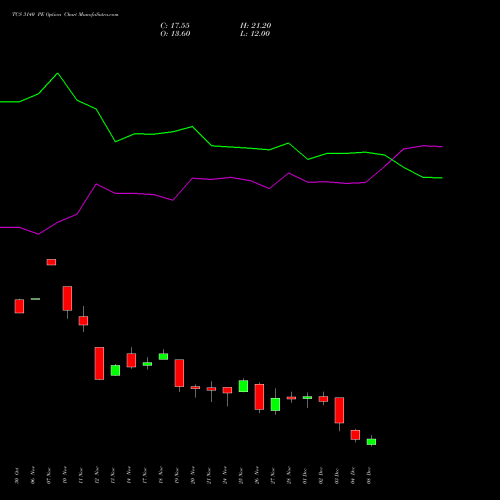Image resolution: width=500 pixels, height=500 pixels.
Task: Select the 19 Nov date label
Action: pos(177,476)
